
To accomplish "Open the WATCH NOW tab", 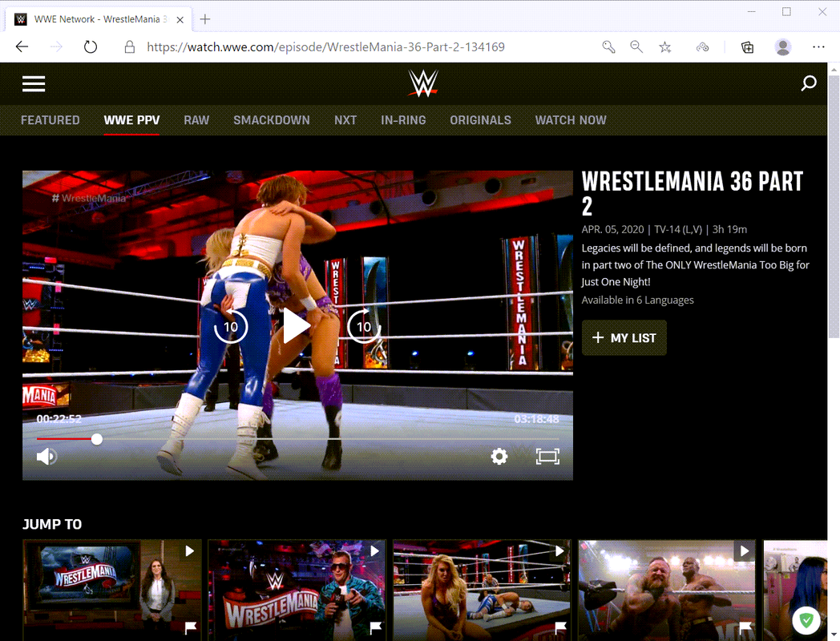I will click(x=571, y=120).
